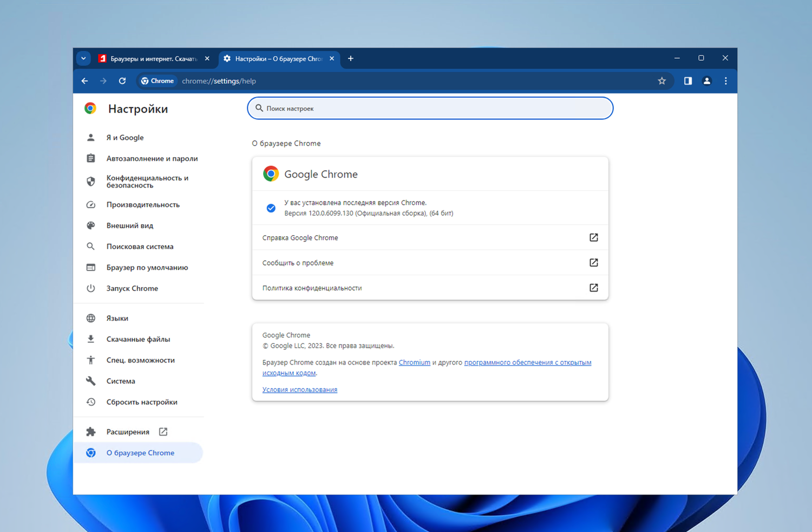Screen dimensions: 812x532
Task: Go to the Языки settings section
Action: tap(138, 318)
